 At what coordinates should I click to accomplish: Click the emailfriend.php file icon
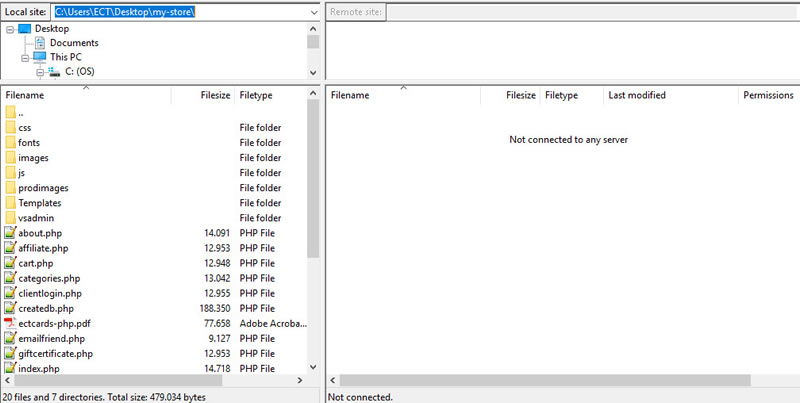click(10, 338)
